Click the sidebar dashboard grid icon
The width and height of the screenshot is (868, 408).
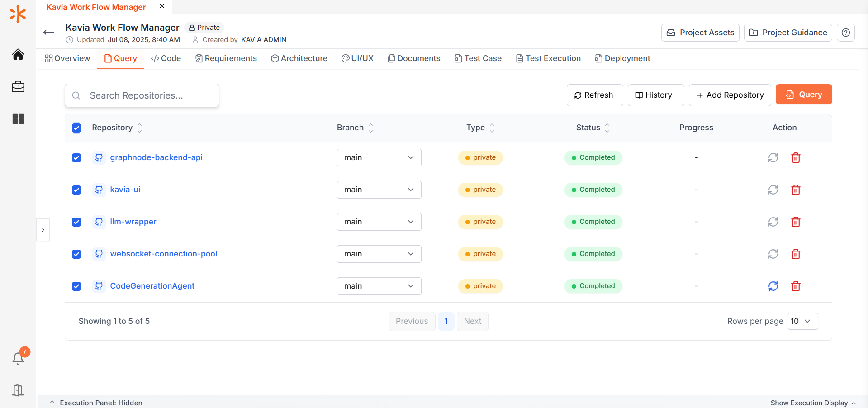coord(18,119)
